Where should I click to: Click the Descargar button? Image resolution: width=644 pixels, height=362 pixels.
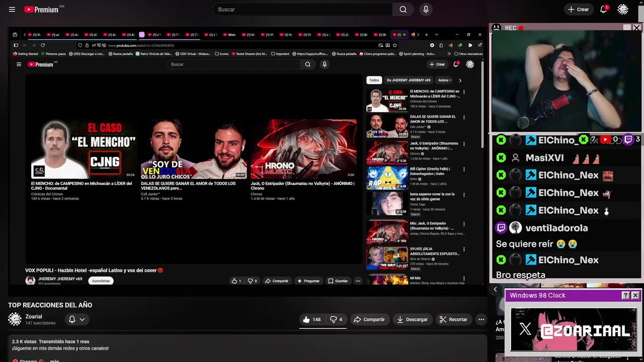pyautogui.click(x=412, y=319)
